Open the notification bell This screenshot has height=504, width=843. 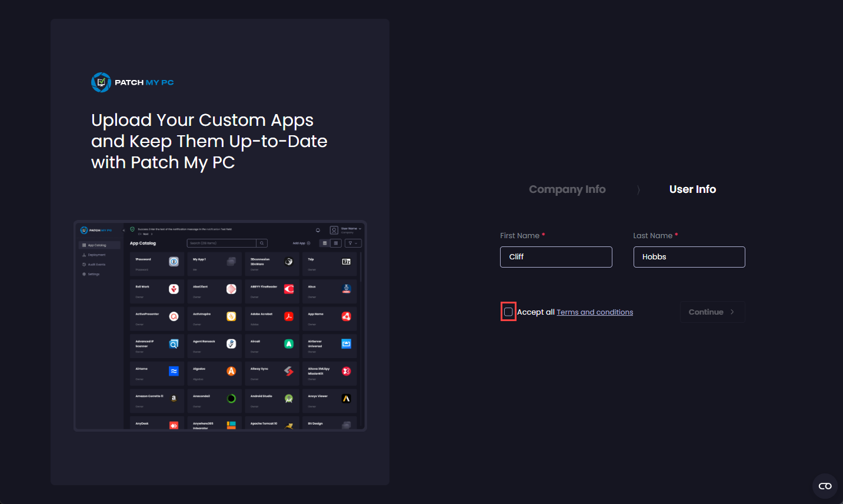[318, 230]
